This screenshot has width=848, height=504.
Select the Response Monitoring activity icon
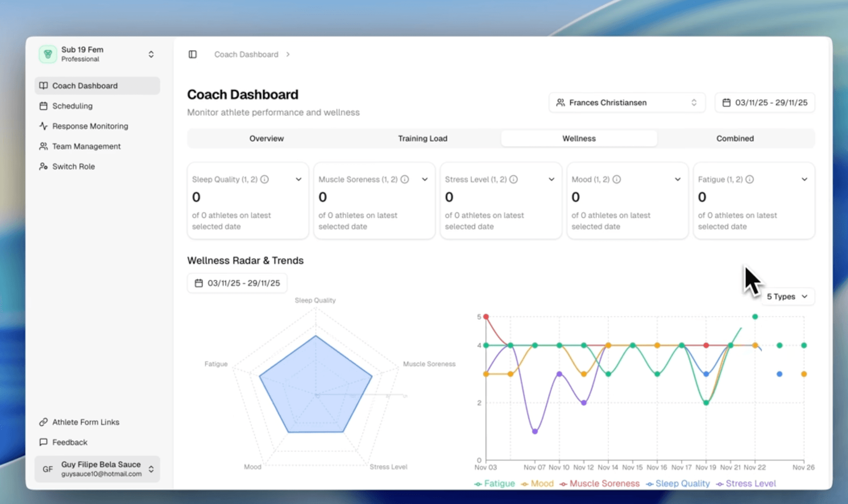pyautogui.click(x=43, y=126)
